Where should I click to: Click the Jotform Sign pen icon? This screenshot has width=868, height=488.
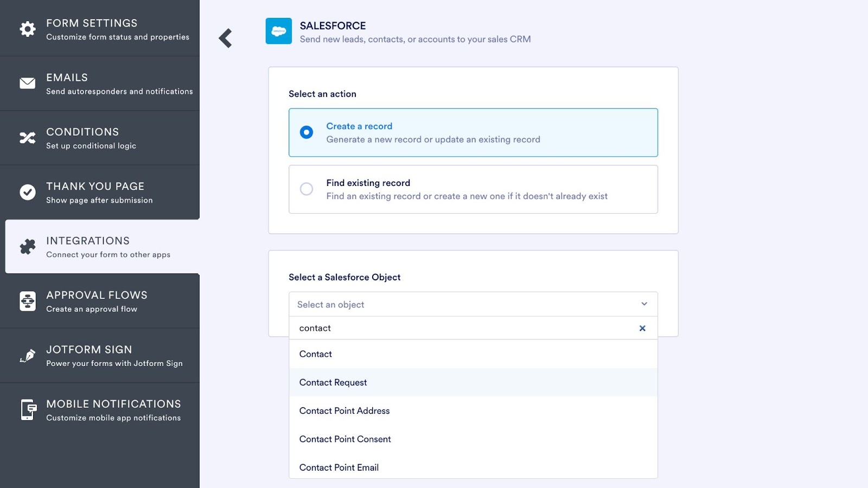28,356
